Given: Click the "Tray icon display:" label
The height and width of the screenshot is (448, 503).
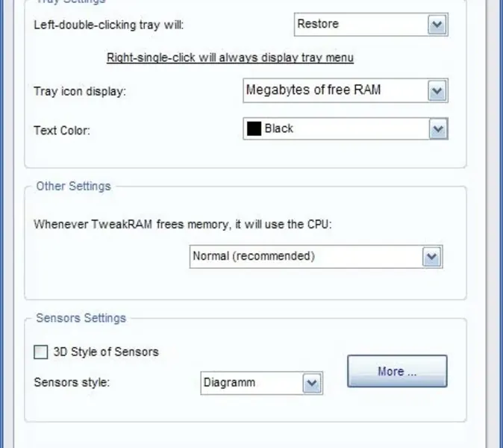Looking at the screenshot, I should pyautogui.click(x=80, y=92).
